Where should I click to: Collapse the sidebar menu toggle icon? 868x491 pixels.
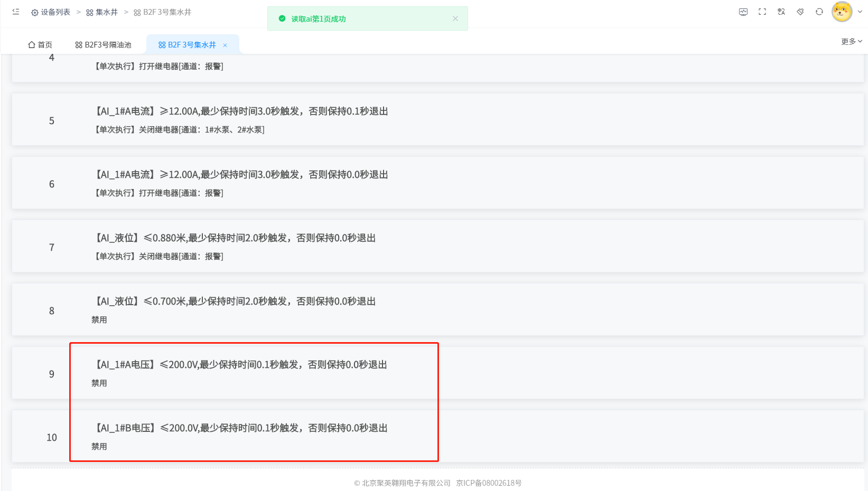16,12
